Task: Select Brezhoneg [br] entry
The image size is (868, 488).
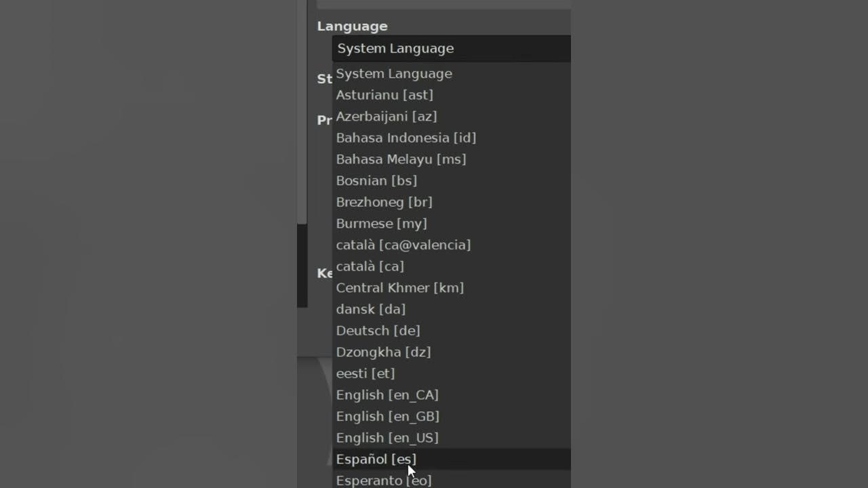Action: [384, 202]
